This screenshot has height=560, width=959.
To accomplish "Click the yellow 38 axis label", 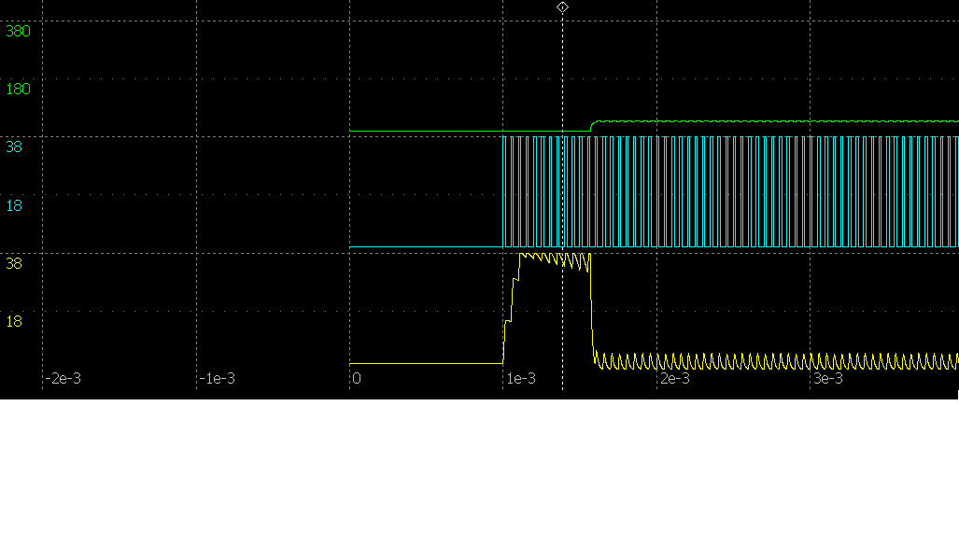I will tap(14, 263).
